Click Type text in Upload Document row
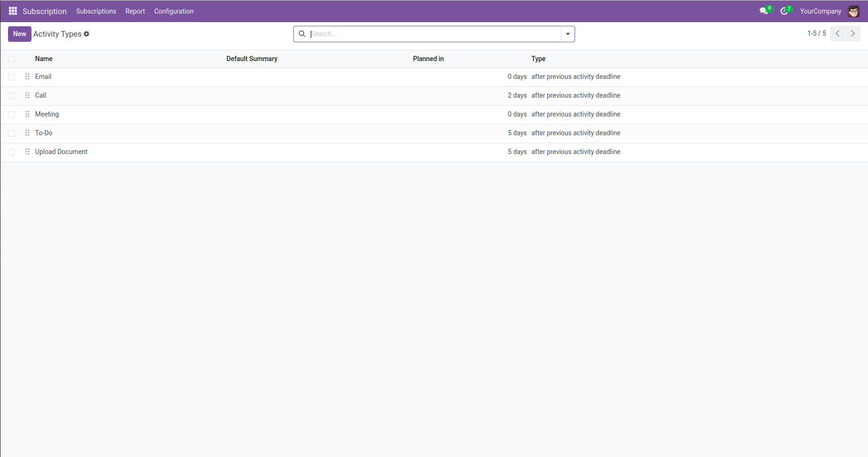Image resolution: width=868 pixels, height=457 pixels. point(576,152)
